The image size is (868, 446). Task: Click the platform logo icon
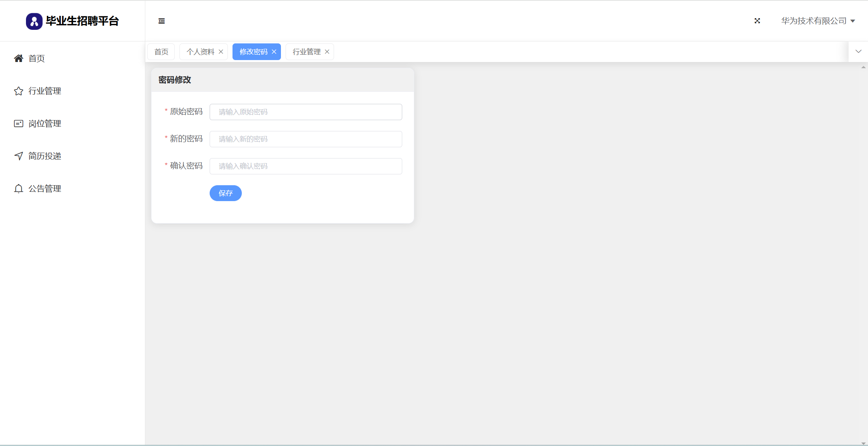(34, 21)
